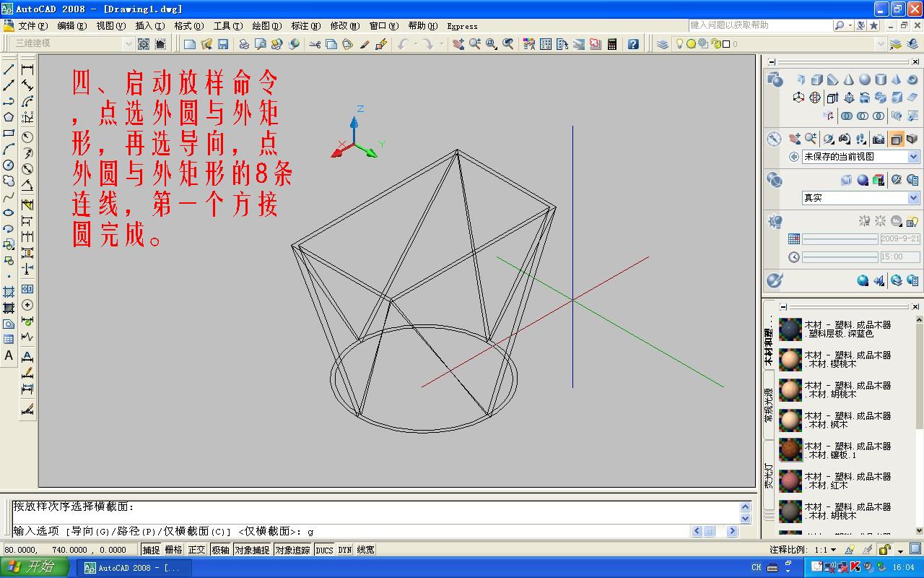The image size is (924, 578).
Task: Click the Undo arrow
Action: point(403,44)
